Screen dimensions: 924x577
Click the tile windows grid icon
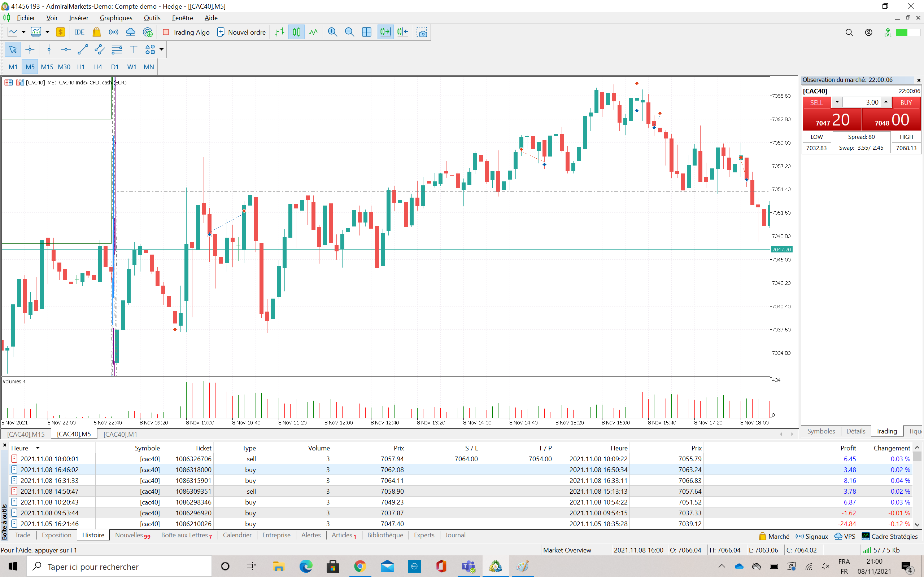[366, 32]
